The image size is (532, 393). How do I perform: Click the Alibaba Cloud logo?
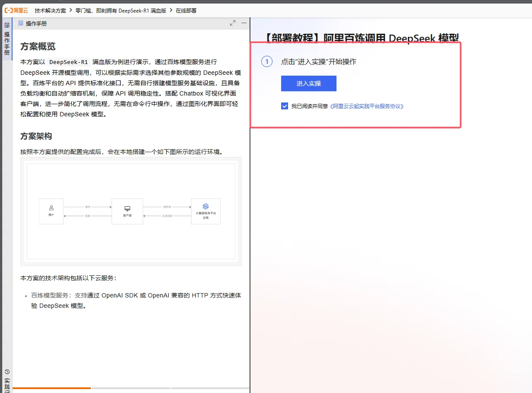16,10
